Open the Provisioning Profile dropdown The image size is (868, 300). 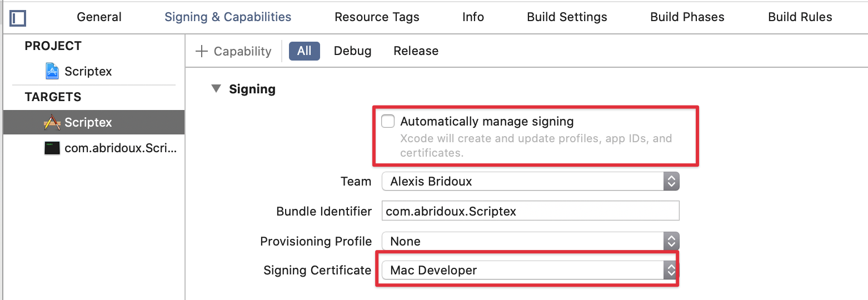(530, 241)
